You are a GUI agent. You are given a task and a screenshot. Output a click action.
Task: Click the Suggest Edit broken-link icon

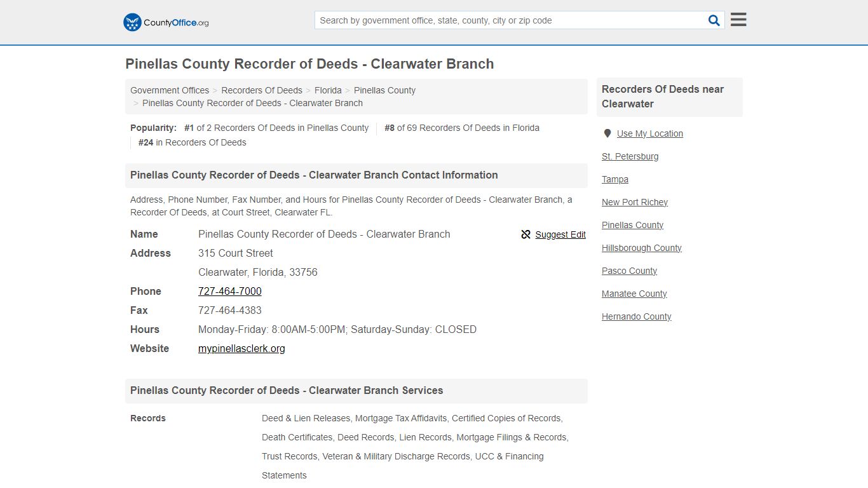click(x=526, y=234)
